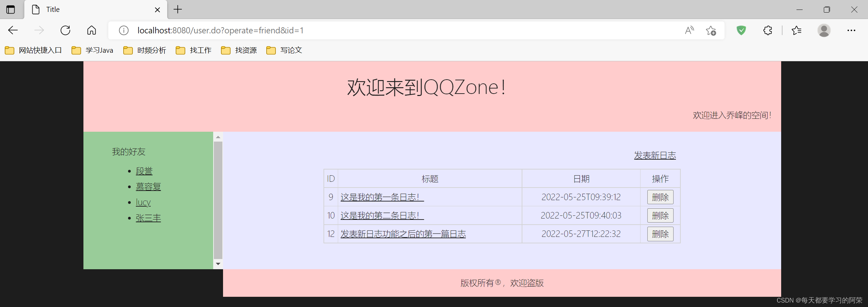868x307 pixels.
Task: Open 找资源 bookmark folder
Action: click(239, 50)
